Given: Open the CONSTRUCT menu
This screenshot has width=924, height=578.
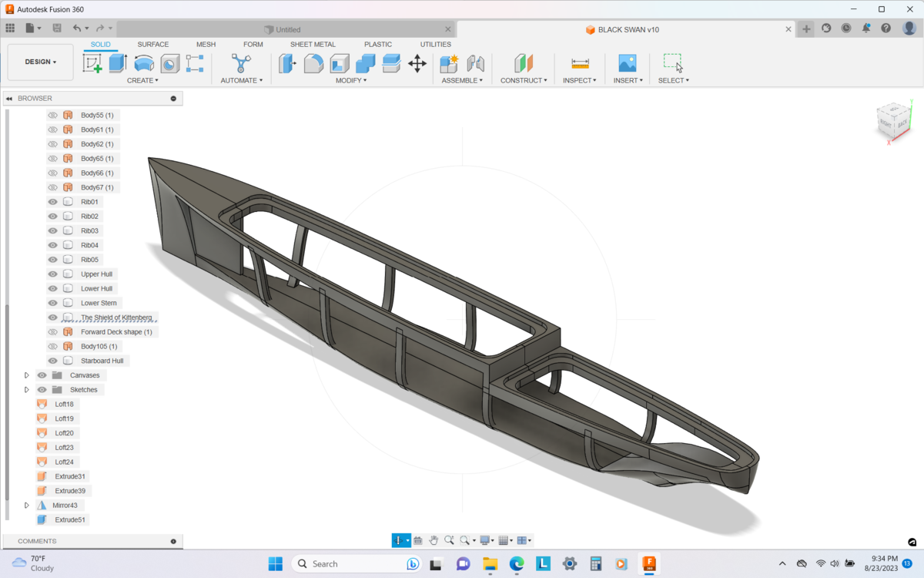Looking at the screenshot, I should [524, 80].
